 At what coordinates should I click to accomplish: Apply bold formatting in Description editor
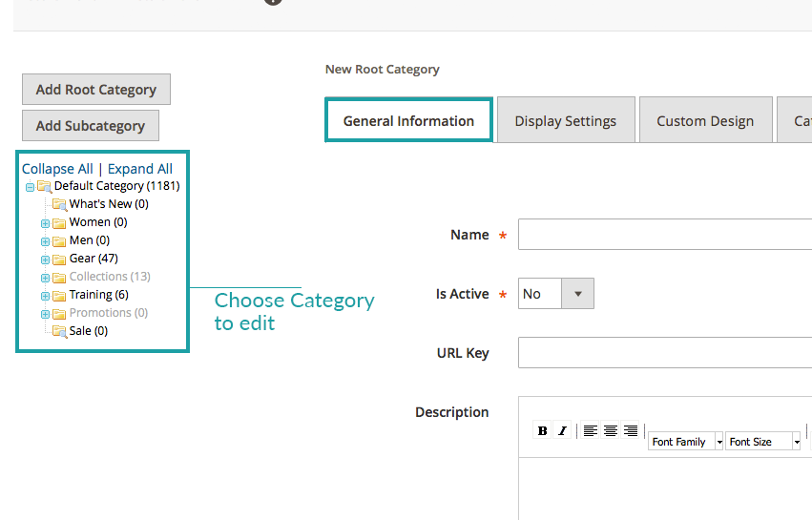click(x=542, y=430)
